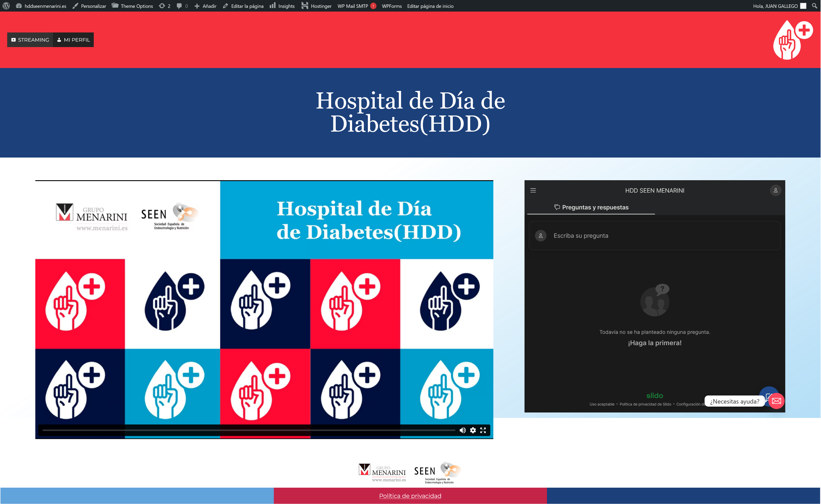
Task: Open comments bubble in admin bar
Action: [x=182, y=6]
